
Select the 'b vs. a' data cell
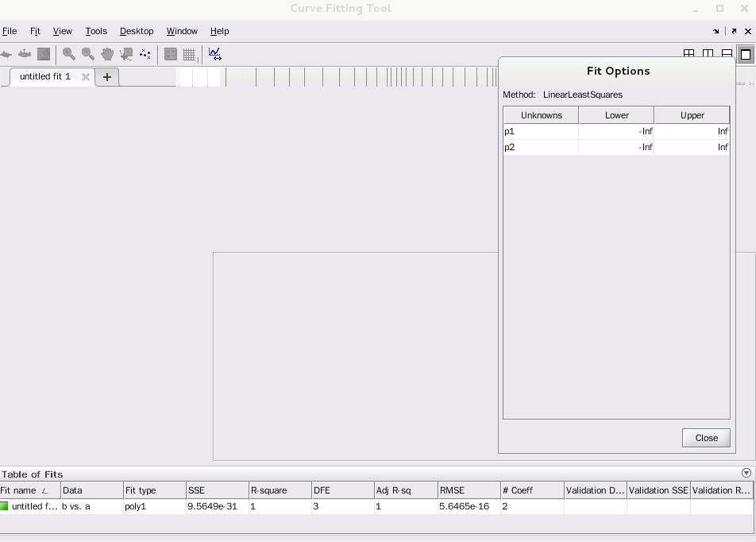pos(92,506)
